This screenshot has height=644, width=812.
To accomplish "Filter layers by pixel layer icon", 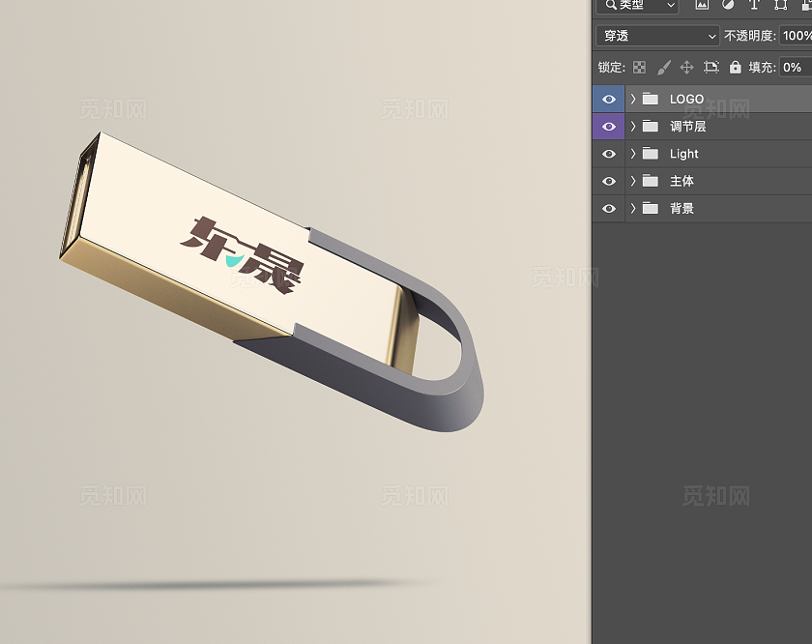I will pyautogui.click(x=702, y=6).
